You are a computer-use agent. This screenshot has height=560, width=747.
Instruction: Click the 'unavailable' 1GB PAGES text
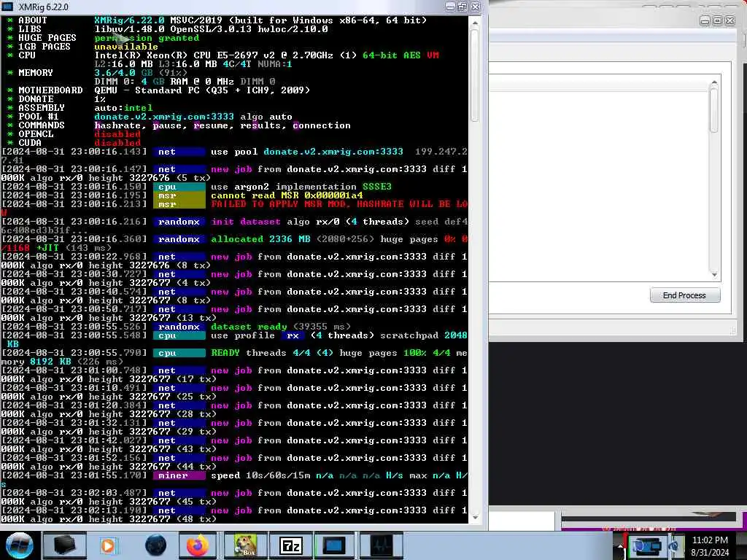pos(126,47)
